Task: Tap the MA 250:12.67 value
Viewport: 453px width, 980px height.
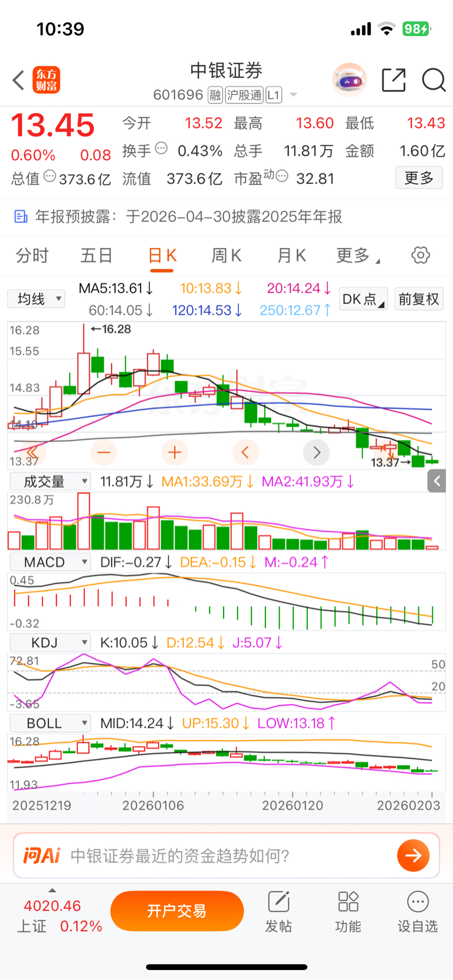Action: click(296, 310)
